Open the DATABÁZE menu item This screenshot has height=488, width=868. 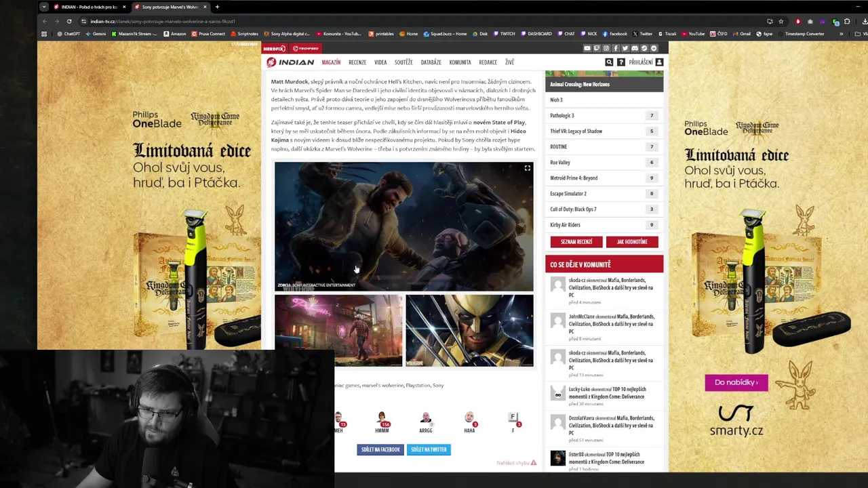pos(431,62)
